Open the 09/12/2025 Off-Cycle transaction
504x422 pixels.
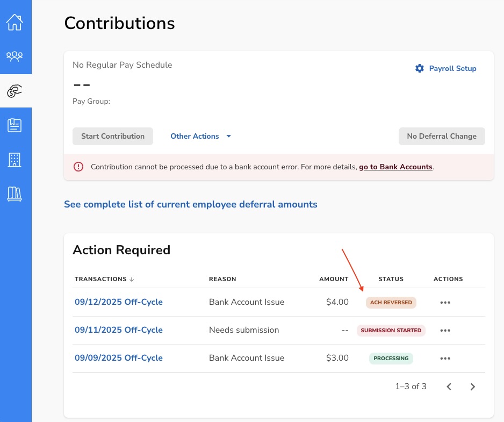[x=118, y=302]
